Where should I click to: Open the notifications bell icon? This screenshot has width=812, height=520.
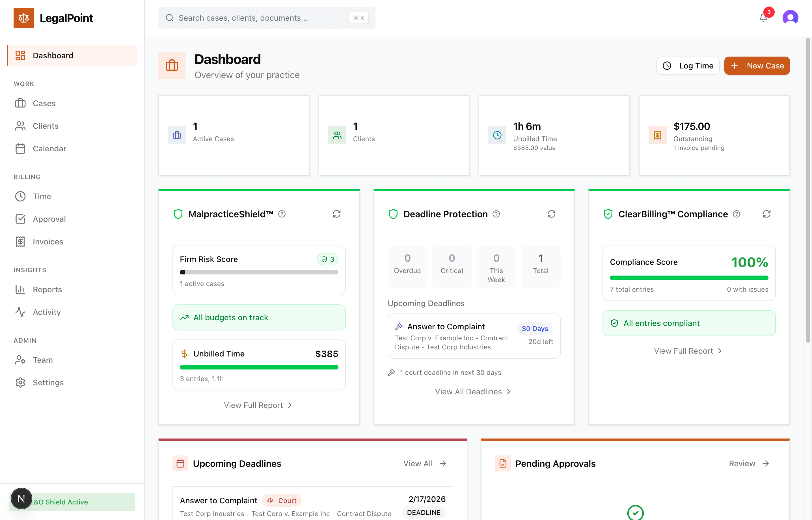763,18
